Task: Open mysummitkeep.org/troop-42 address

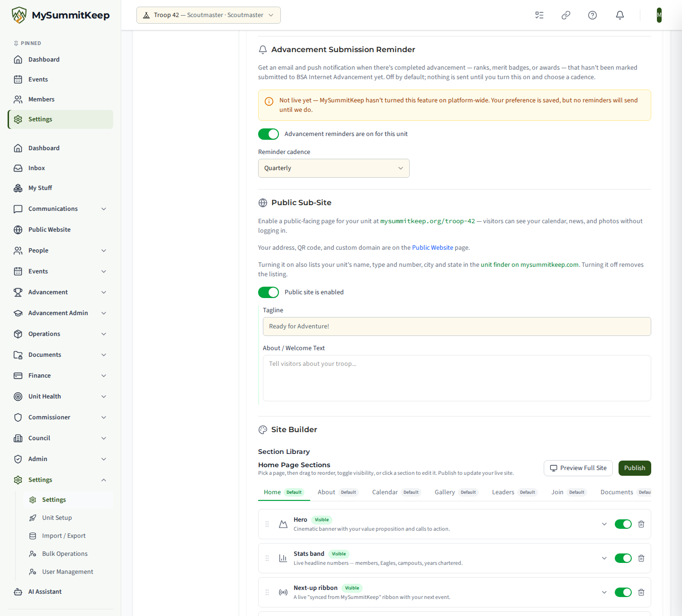Action: (x=428, y=221)
